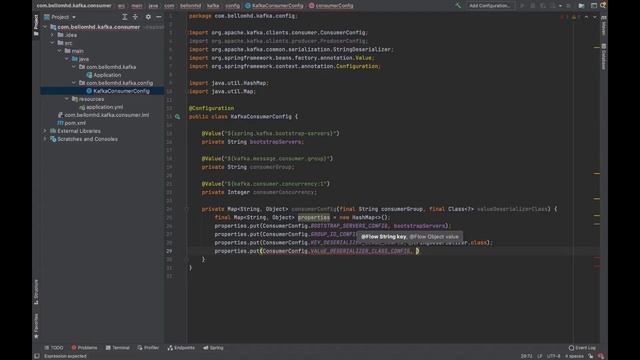Hide the Project tool window
The width and height of the screenshot is (640, 360).
click(159, 17)
